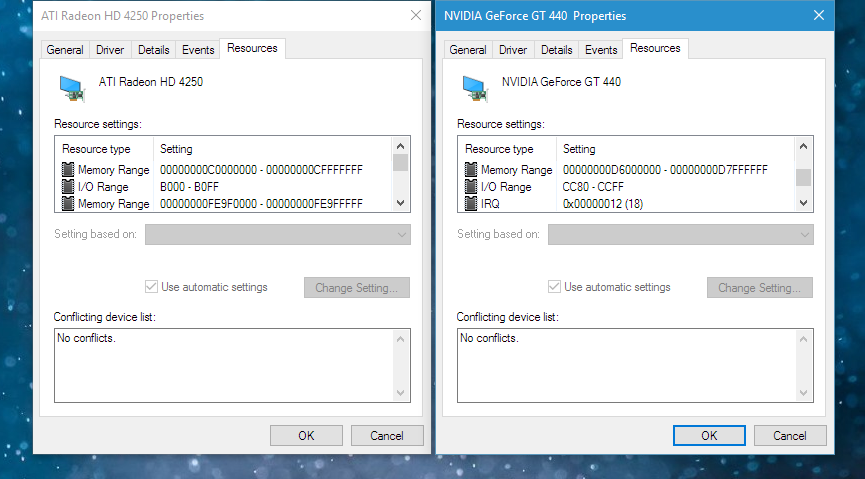Screen dimensions: 865x479
Task: Click the ATI Radeon HD 4250 display adapter icon
Action: click(x=72, y=89)
